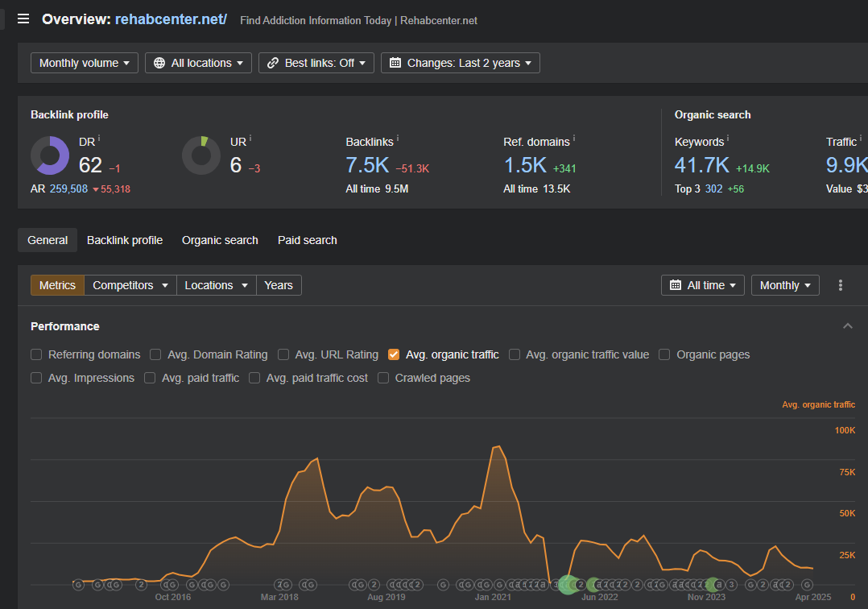Open the All locations dropdown
The image size is (868, 609).
click(x=198, y=63)
